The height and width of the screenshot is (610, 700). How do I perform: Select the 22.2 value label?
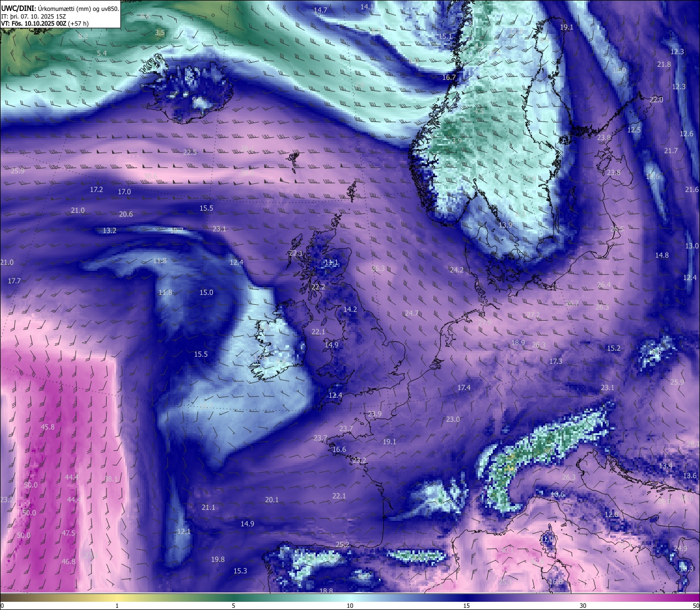[x=318, y=287]
